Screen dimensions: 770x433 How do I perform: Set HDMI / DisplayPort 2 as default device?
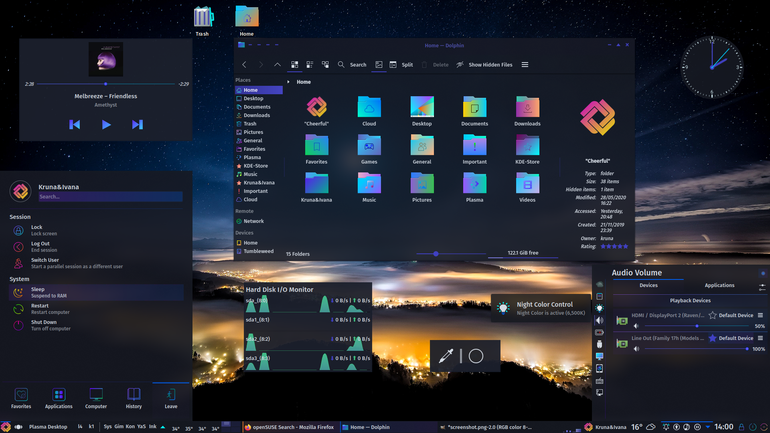(731, 315)
